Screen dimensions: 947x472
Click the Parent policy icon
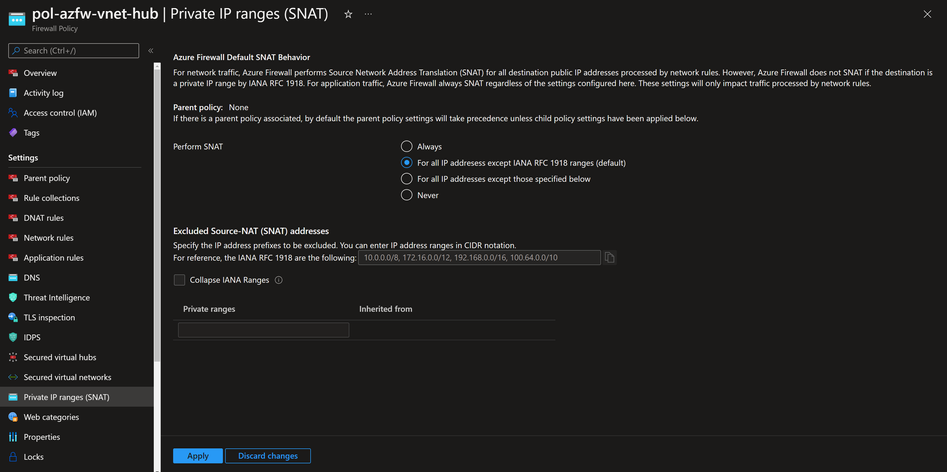(13, 178)
